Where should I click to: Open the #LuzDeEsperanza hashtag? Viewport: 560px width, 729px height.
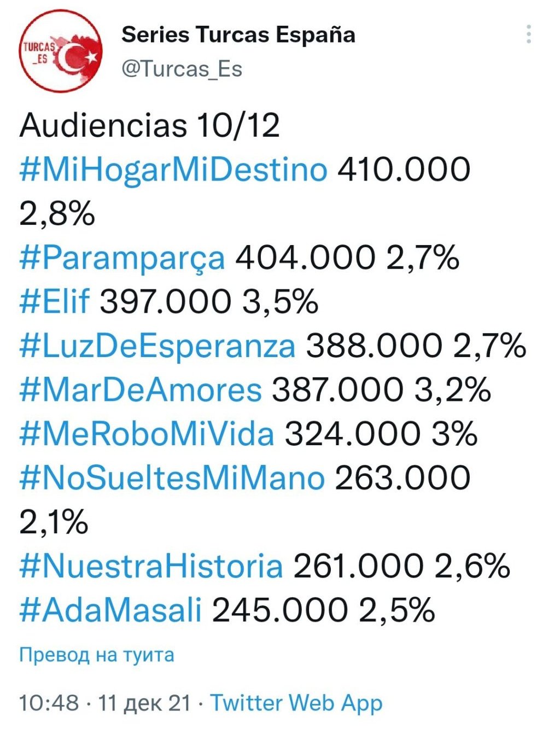click(x=157, y=346)
